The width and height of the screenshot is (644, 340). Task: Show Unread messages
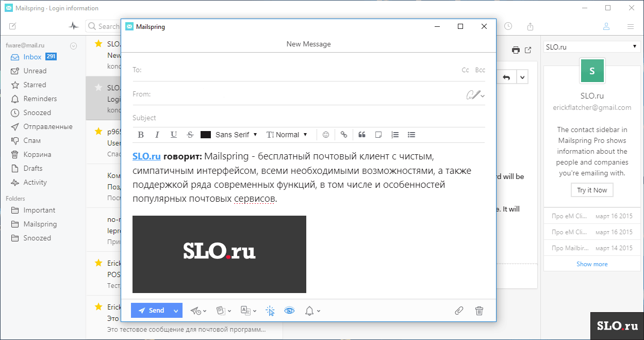click(35, 71)
